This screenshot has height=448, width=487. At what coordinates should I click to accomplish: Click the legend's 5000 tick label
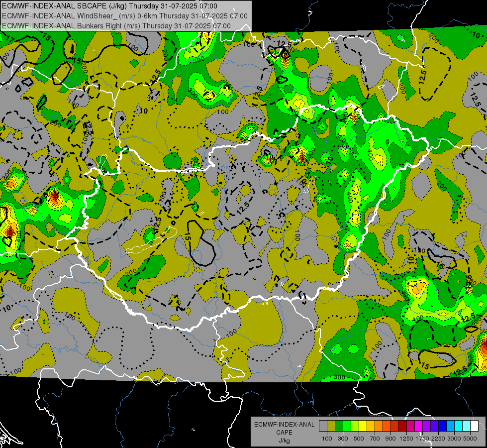point(470,439)
